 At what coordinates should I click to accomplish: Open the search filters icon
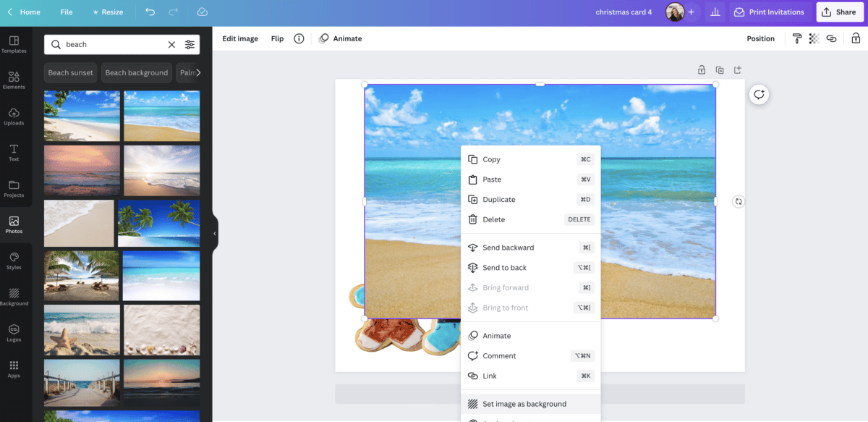(x=190, y=45)
